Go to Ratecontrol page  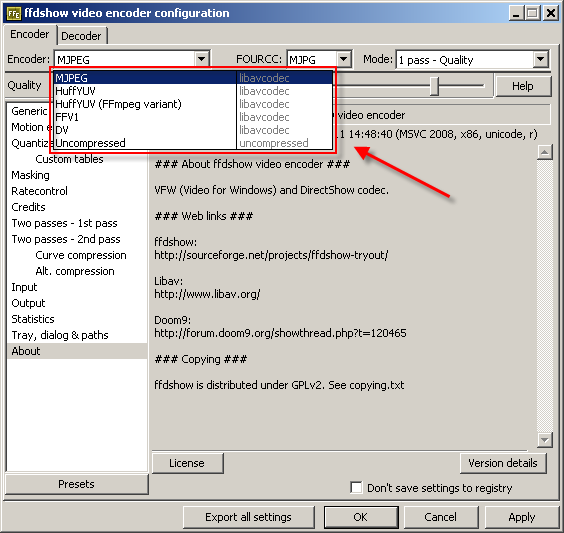coord(40,191)
